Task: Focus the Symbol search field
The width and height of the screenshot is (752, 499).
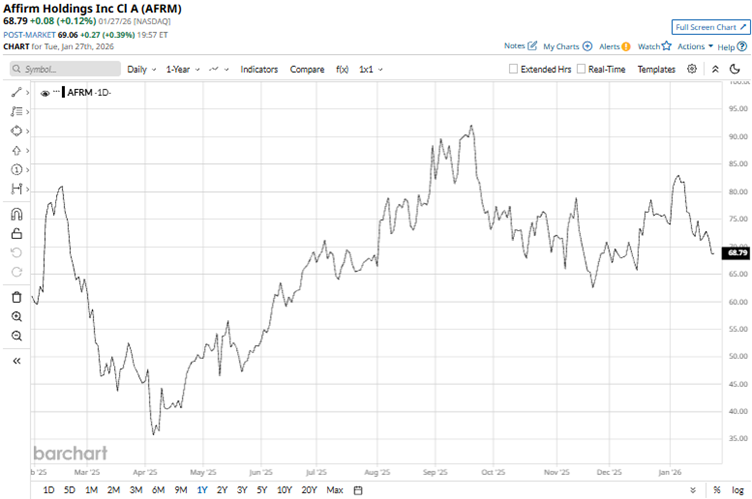Action: tap(65, 69)
